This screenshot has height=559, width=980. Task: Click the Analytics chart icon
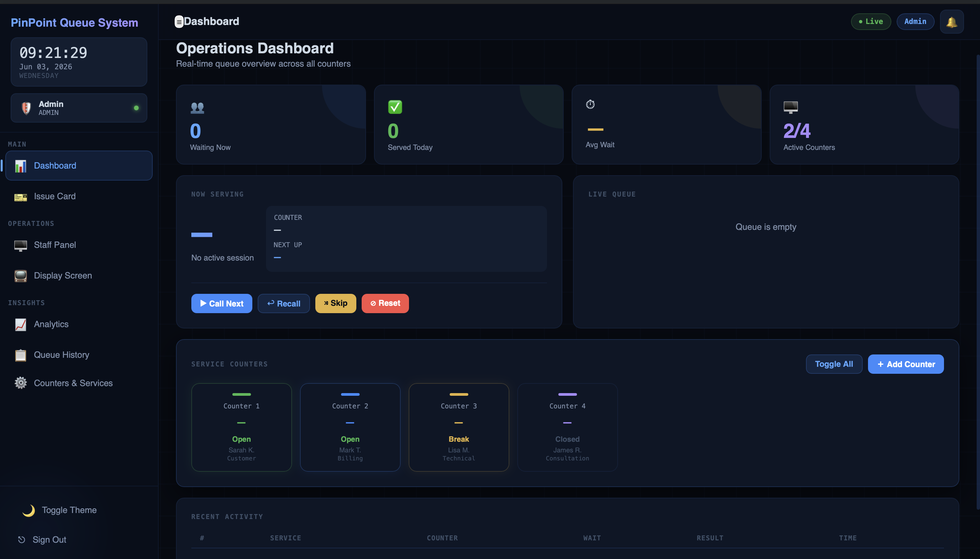click(x=20, y=324)
